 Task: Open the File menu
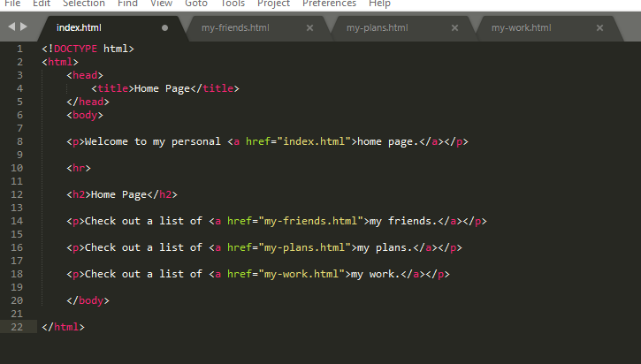(x=12, y=4)
